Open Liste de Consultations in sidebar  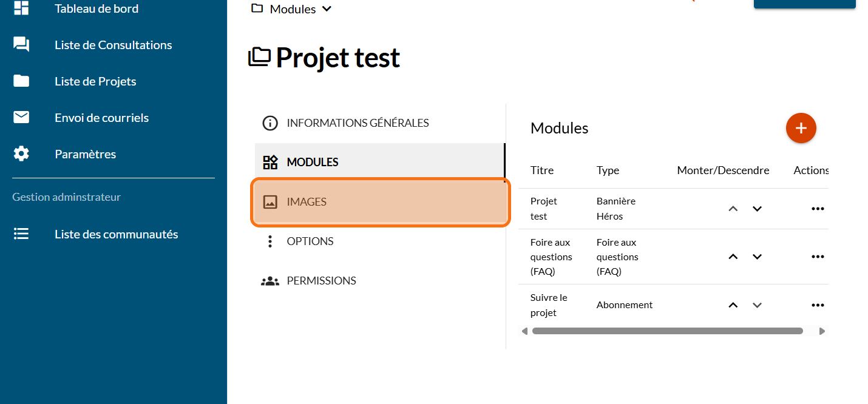pos(113,45)
